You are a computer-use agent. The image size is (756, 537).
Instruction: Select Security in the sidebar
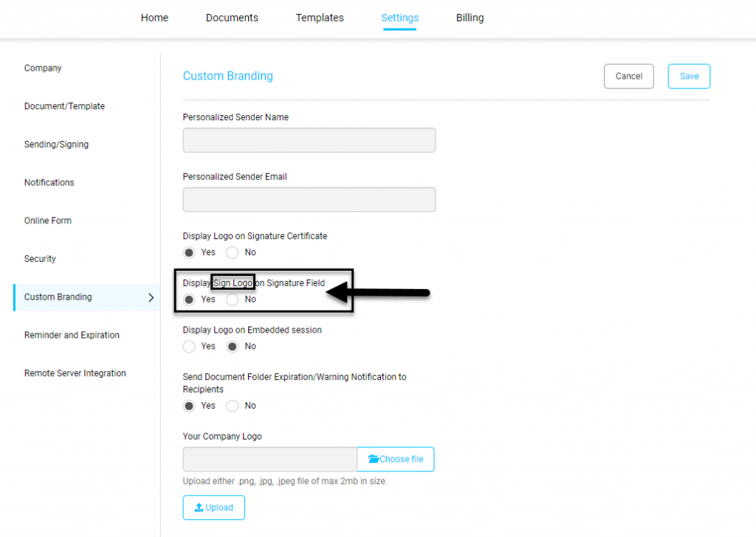click(x=40, y=259)
